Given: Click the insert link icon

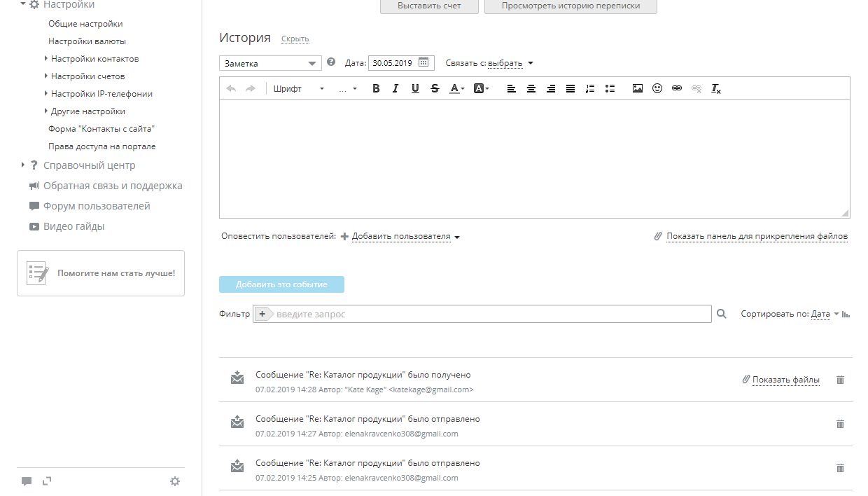Looking at the screenshot, I should click(x=676, y=89).
